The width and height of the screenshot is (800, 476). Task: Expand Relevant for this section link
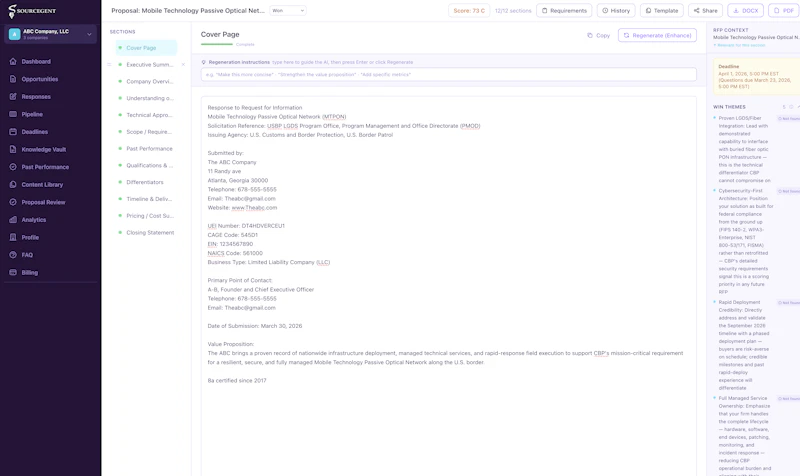(x=739, y=45)
